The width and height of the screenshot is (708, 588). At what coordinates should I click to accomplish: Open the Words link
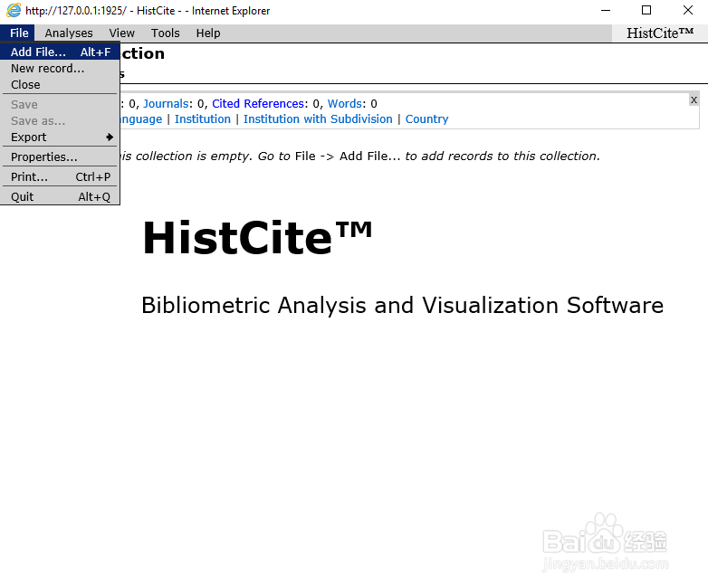pyautogui.click(x=345, y=103)
